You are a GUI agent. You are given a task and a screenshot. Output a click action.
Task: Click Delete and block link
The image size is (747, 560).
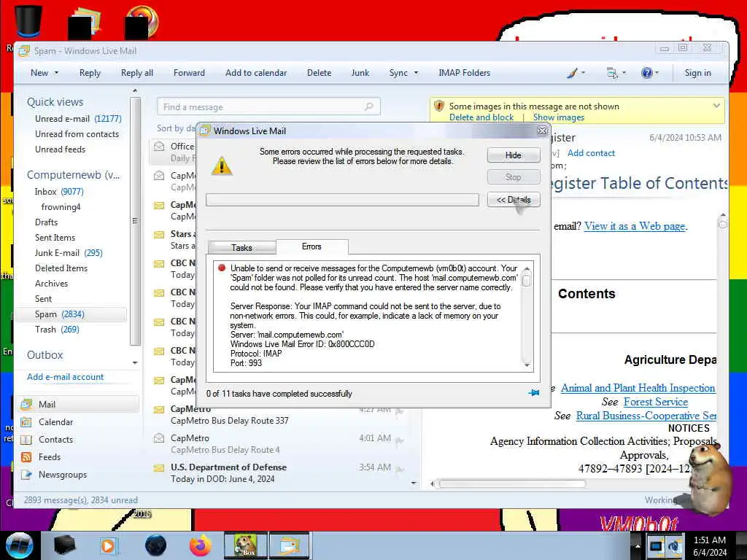pyautogui.click(x=481, y=117)
